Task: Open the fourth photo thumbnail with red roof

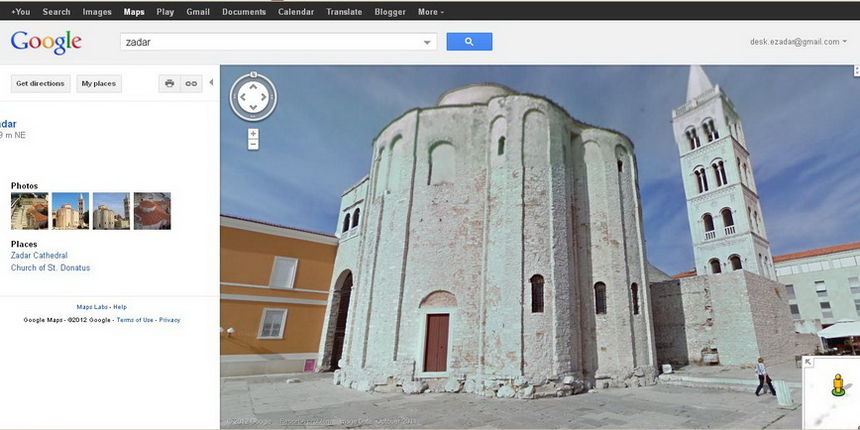Action: point(152,211)
